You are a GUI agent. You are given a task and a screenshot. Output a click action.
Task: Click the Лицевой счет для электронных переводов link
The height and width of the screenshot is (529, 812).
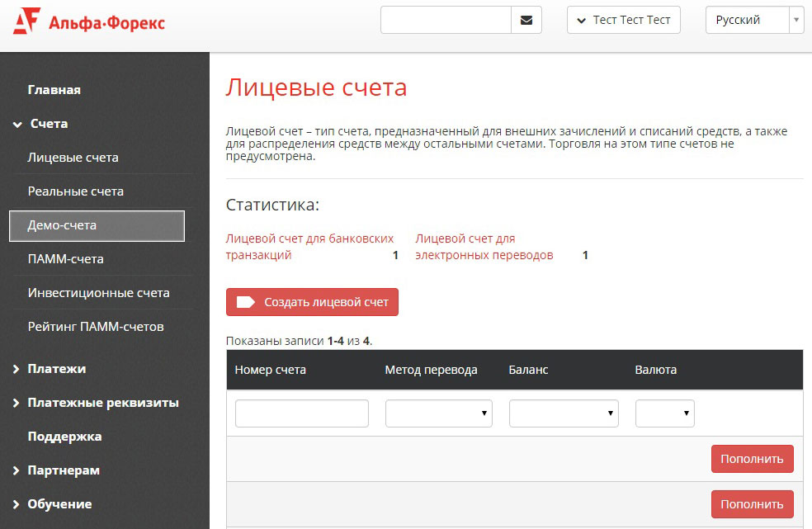484,247
